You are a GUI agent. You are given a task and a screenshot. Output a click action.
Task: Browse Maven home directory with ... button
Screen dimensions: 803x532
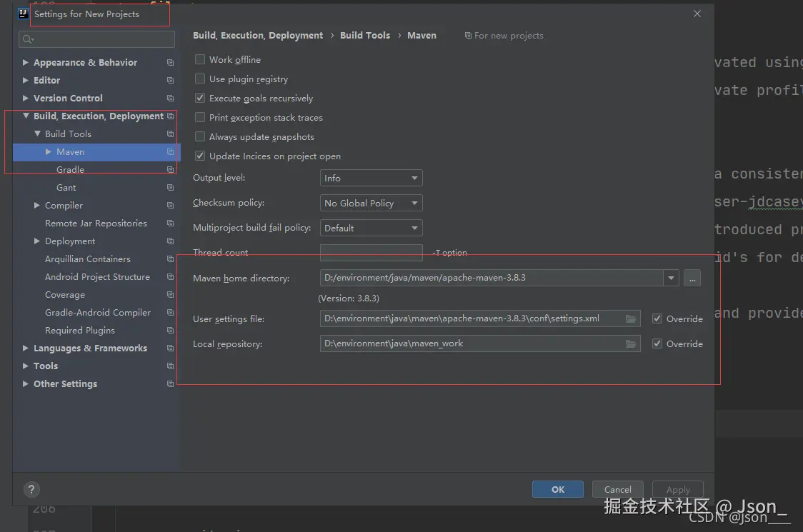pyautogui.click(x=692, y=278)
